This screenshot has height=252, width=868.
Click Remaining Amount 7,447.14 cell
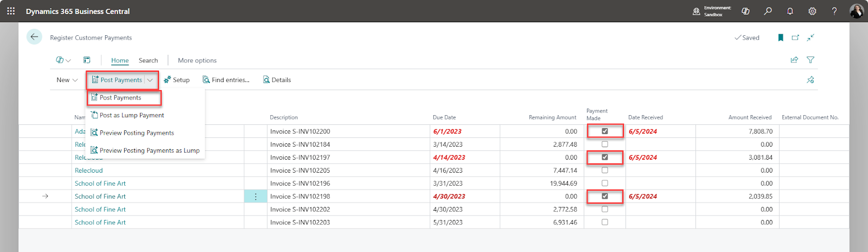pyautogui.click(x=541, y=171)
